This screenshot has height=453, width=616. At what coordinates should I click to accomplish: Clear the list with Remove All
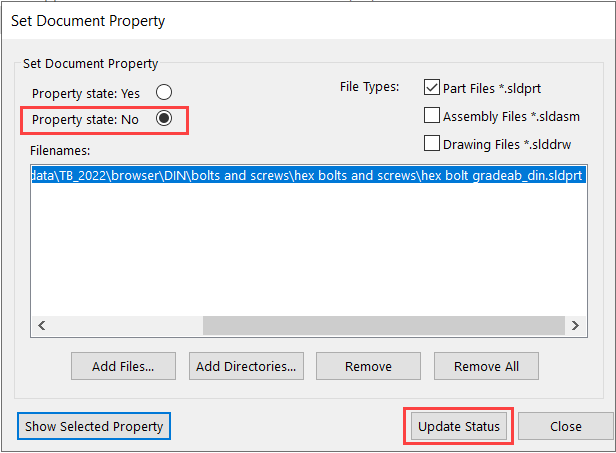pyautogui.click(x=486, y=366)
